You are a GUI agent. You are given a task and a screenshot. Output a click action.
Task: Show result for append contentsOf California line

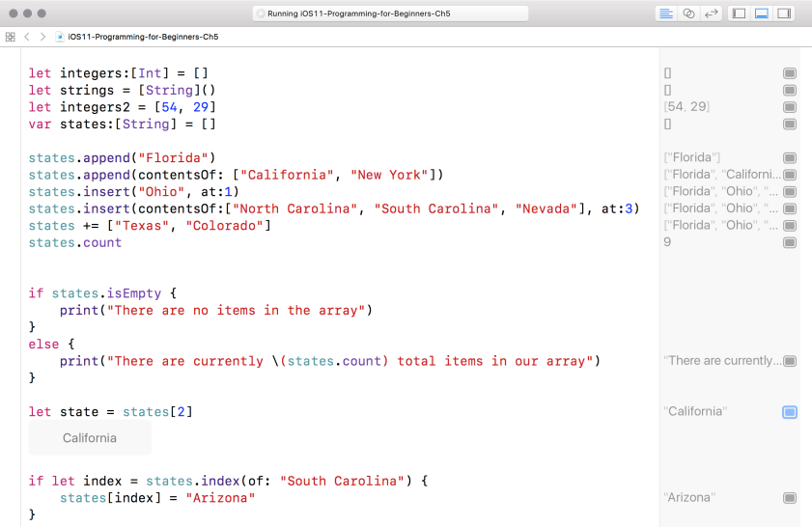coord(790,175)
